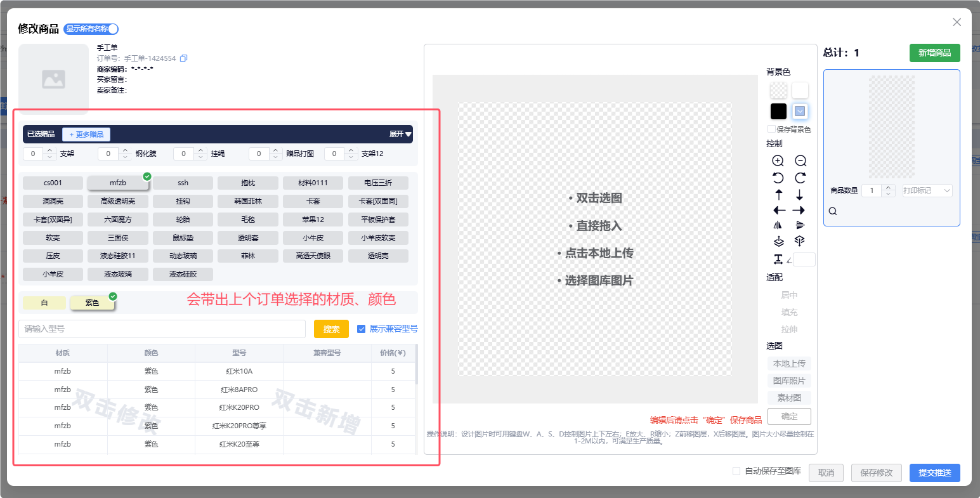Check 自动保存至图库 option
This screenshot has width=980, height=498.
point(736,471)
